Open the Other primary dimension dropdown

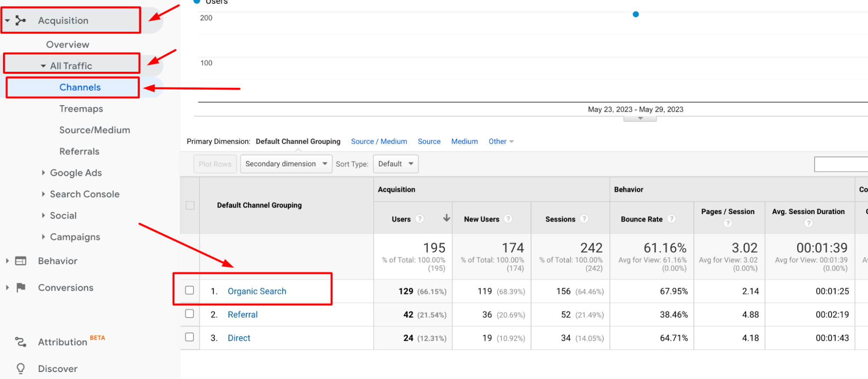tap(501, 141)
